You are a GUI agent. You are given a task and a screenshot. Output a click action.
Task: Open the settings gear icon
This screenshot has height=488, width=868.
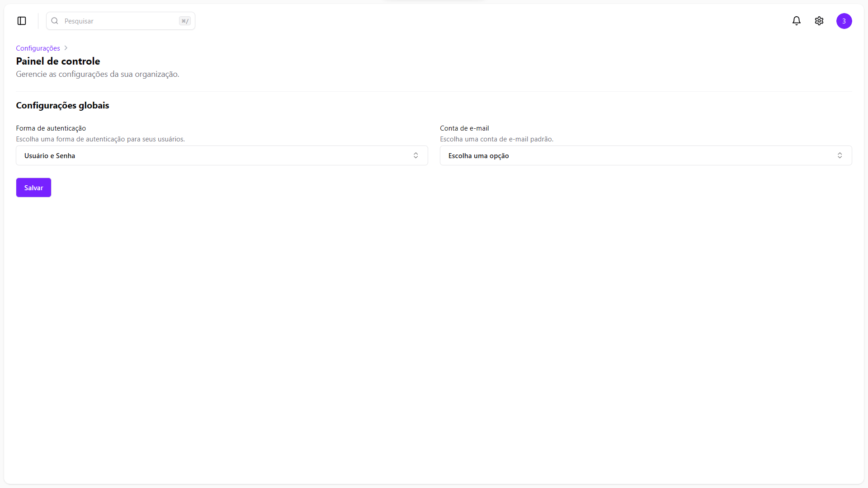tap(819, 21)
